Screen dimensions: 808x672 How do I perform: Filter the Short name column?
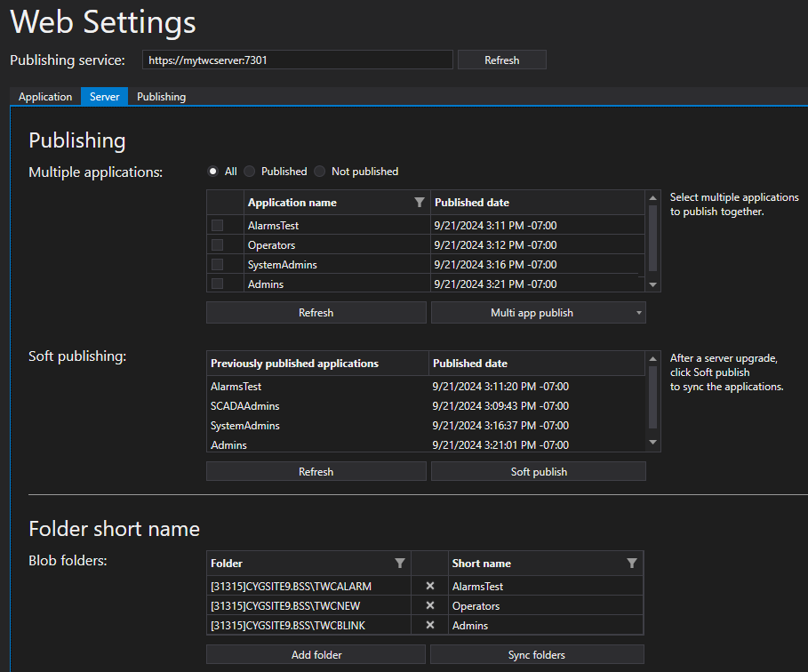pyautogui.click(x=632, y=564)
